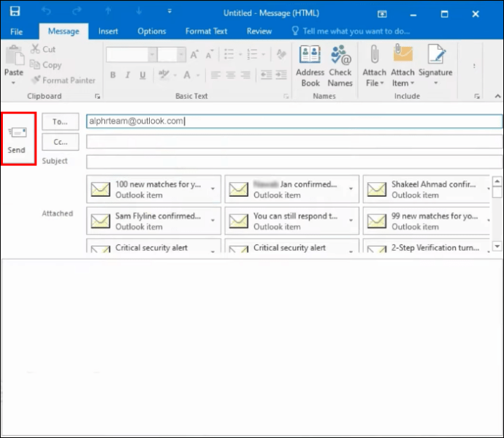Switch to the Insert tab
The width and height of the screenshot is (504, 438).
tap(108, 31)
